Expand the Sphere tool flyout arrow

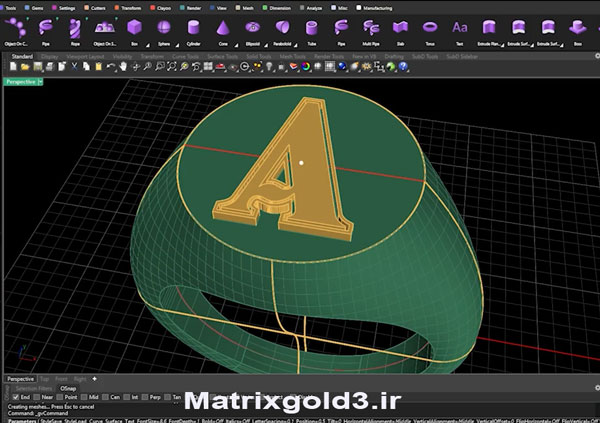pos(177,46)
